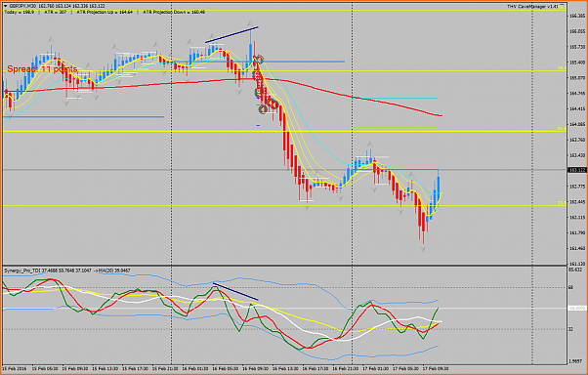Click the THV CaveManager expert advisor icon
Viewport: 588px width, 375px height.
[561, 7]
